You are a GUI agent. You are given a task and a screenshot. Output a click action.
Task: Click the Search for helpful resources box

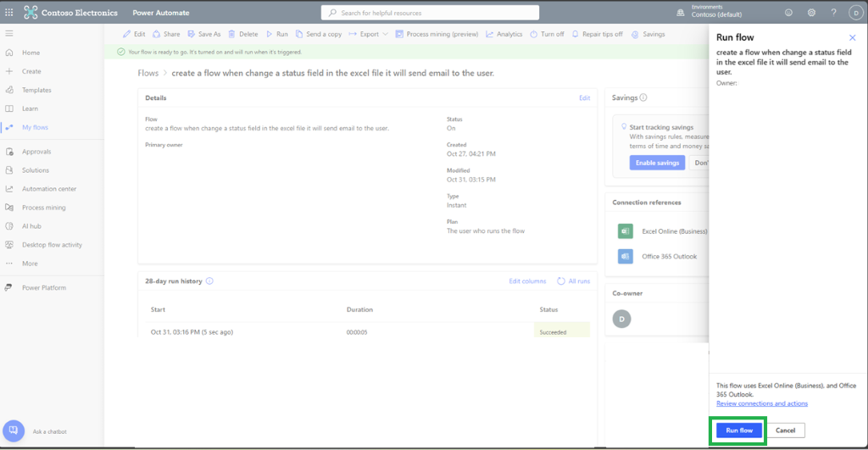430,13
